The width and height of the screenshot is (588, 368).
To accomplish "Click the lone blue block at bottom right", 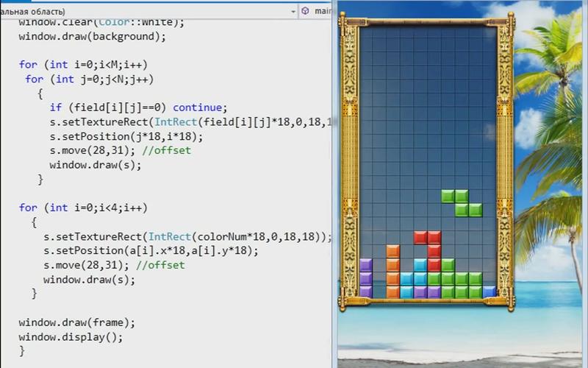I will point(490,291).
